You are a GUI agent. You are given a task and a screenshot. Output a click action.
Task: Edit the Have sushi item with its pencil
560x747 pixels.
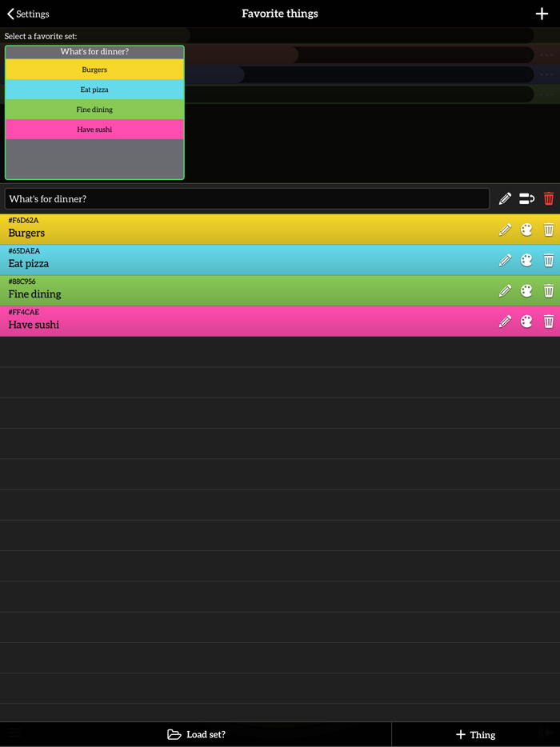505,321
